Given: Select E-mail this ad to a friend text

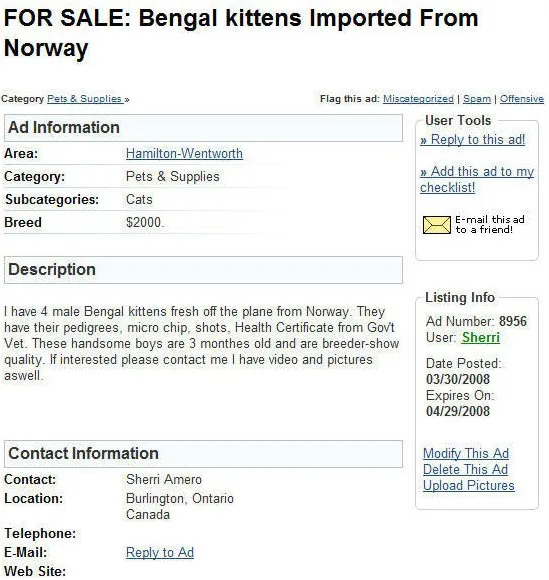Looking at the screenshot, I should 489,225.
